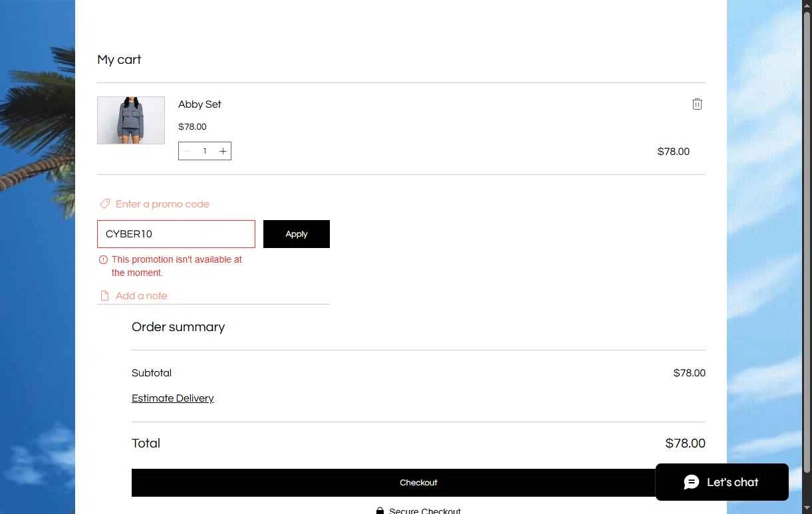Click the red error warning icon

[103, 260]
